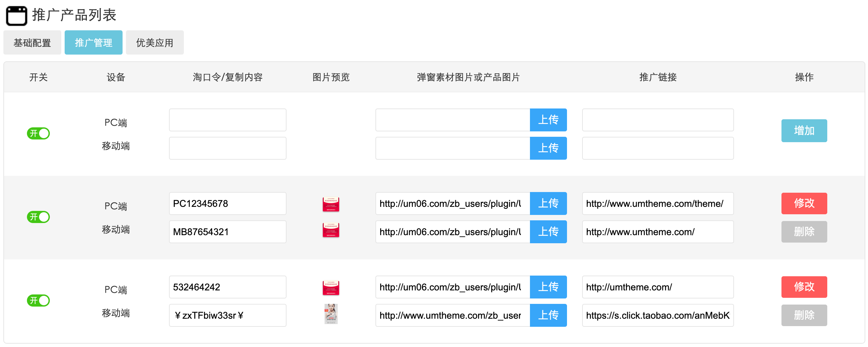Image resolution: width=868 pixels, height=347 pixels.
Task: Click the s.click.taobao.com 推广链接 field
Action: click(658, 315)
